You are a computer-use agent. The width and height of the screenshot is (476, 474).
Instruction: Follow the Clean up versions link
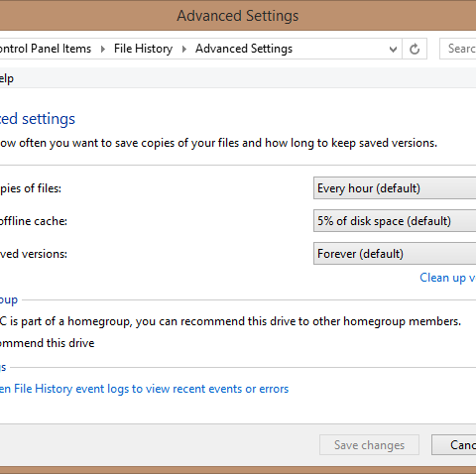click(448, 278)
